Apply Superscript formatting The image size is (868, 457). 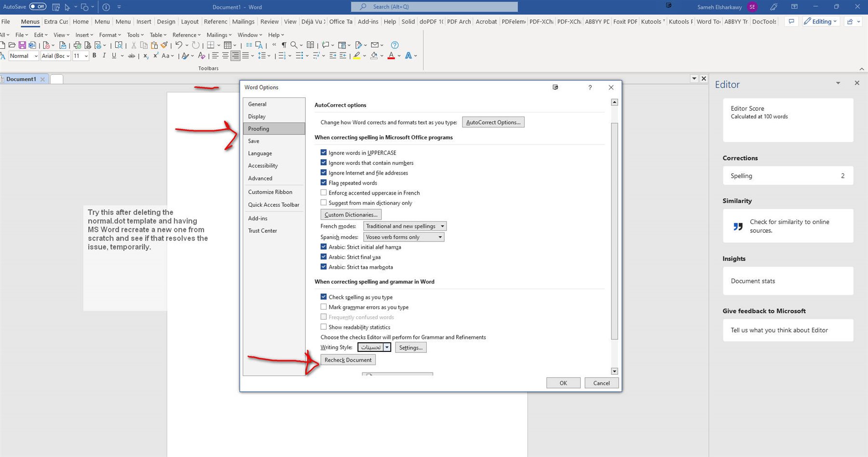(156, 55)
